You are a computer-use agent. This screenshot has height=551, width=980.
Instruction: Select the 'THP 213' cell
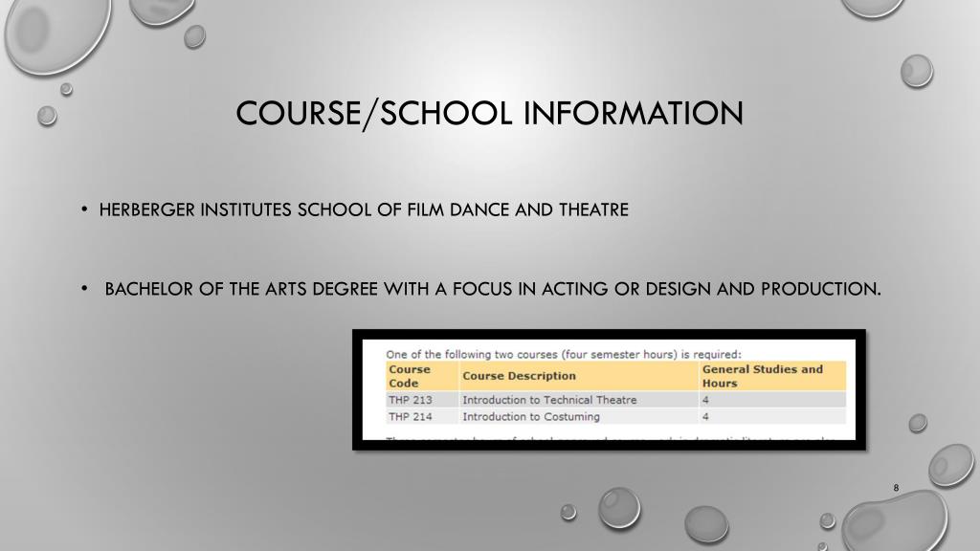[x=422, y=400]
